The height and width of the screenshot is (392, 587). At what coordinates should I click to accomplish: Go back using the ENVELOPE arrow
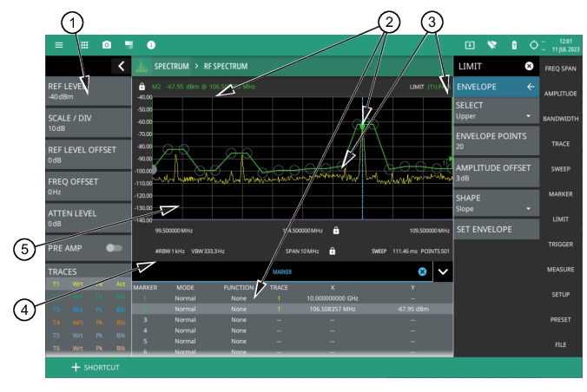pos(530,87)
